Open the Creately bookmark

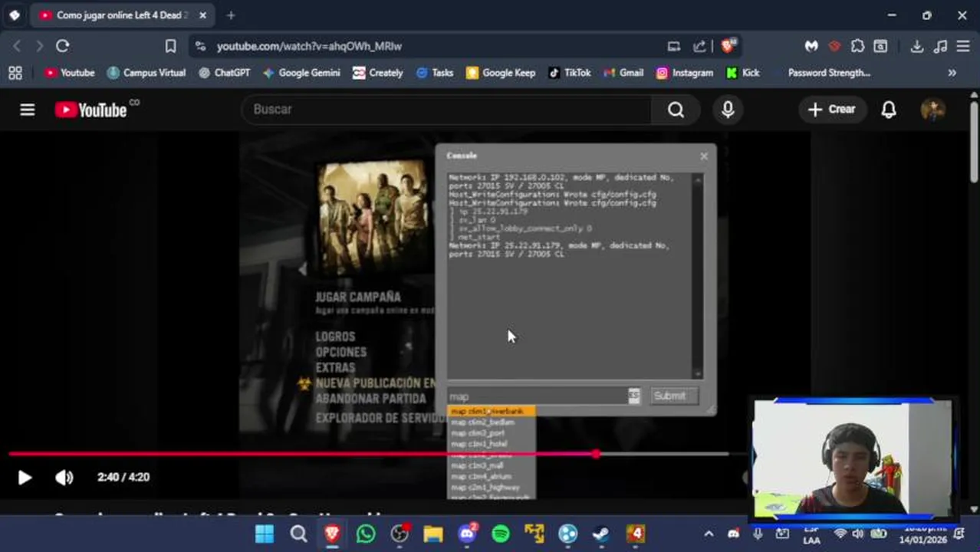tap(377, 73)
